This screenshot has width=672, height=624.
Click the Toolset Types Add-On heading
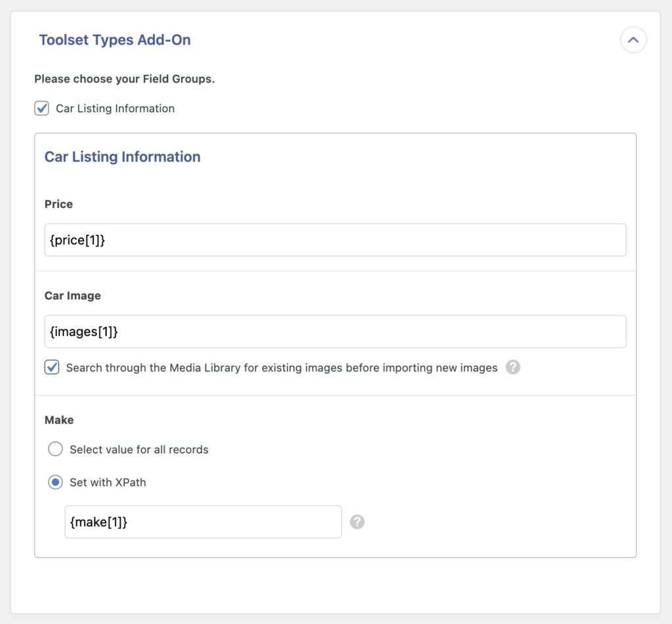pos(114,40)
